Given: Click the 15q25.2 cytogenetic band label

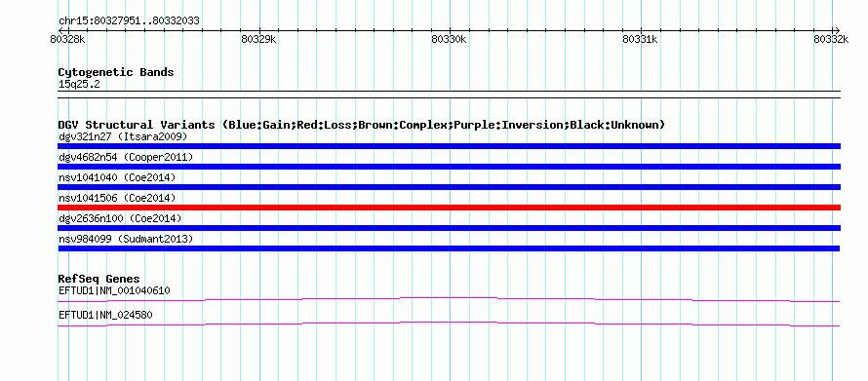Looking at the screenshot, I should point(79,85).
